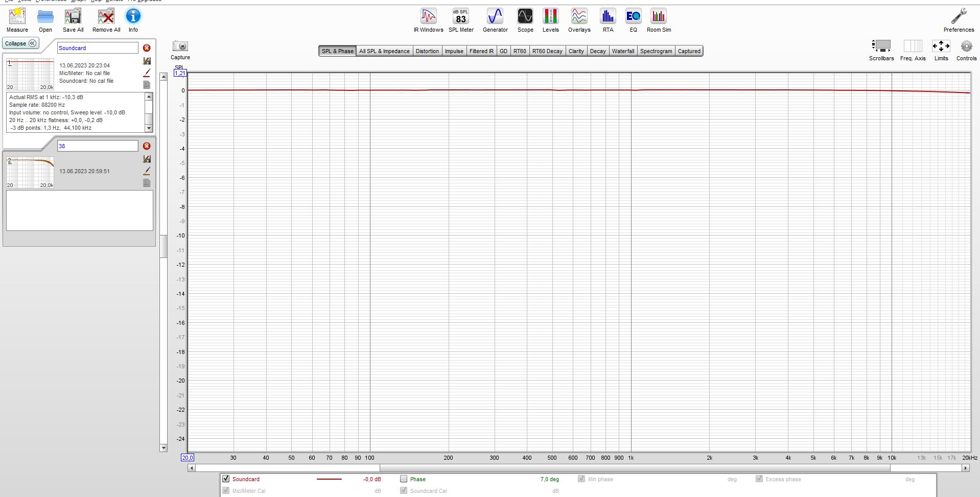Toggle Soundcard Cal checkbox
The width and height of the screenshot is (980, 497).
click(x=404, y=490)
